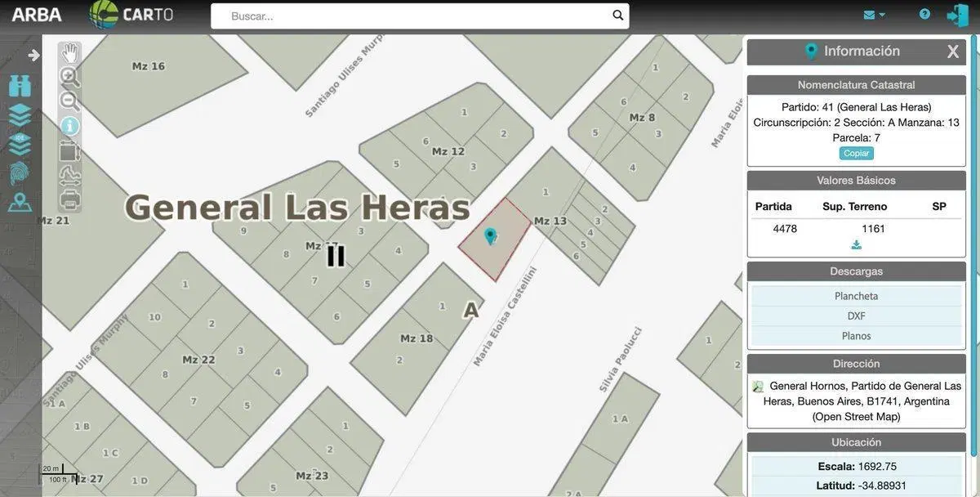Click the Latitud -34.88931 row
This screenshot has width=980, height=497.
pos(857,486)
